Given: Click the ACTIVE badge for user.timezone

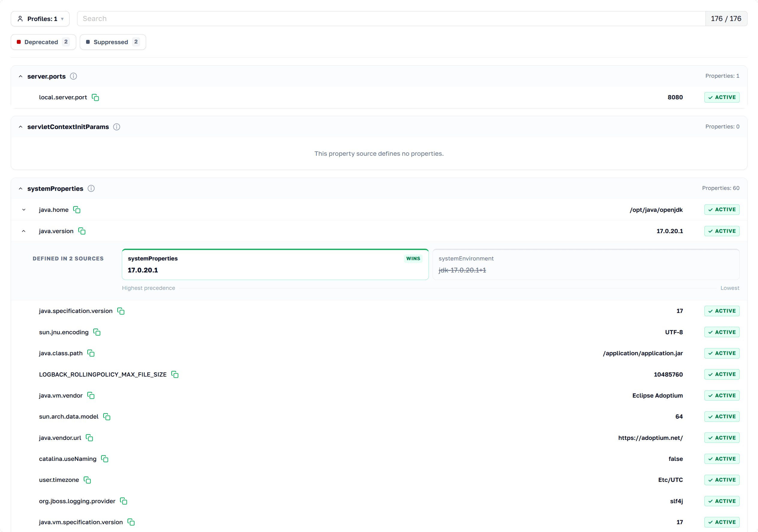Looking at the screenshot, I should coord(722,480).
